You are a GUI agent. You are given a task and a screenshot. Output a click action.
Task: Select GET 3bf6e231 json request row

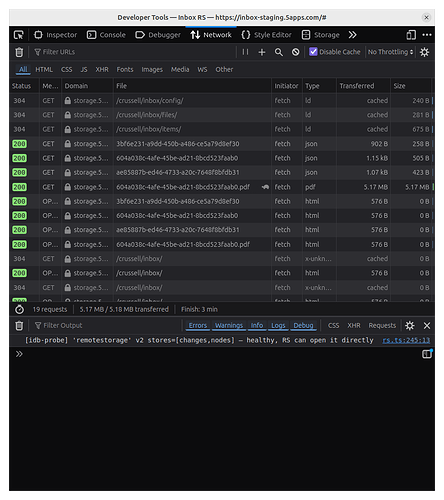pyautogui.click(x=222, y=144)
